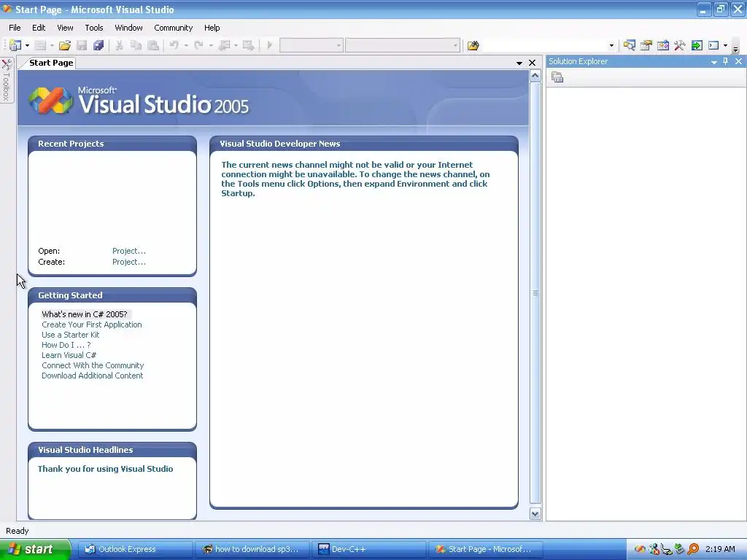Click the Save All icon
Screen dimensions: 747x560
pyautogui.click(x=98, y=45)
